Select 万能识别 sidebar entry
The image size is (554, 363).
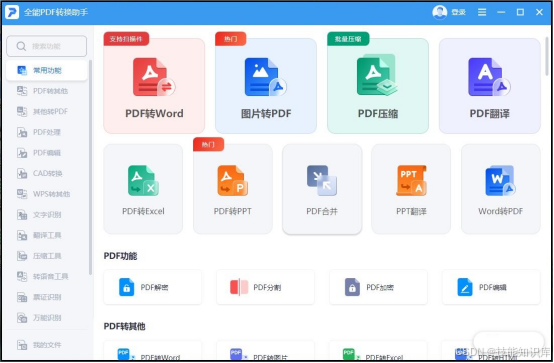point(47,317)
